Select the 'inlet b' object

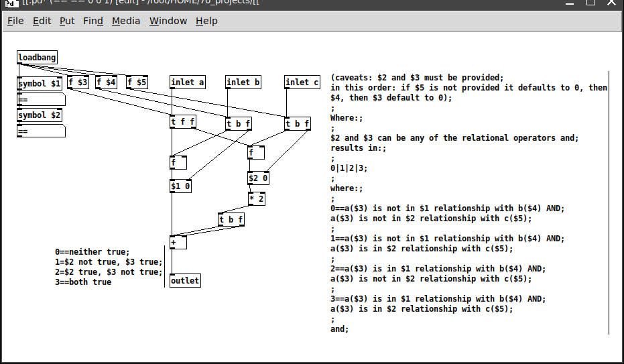pos(243,82)
